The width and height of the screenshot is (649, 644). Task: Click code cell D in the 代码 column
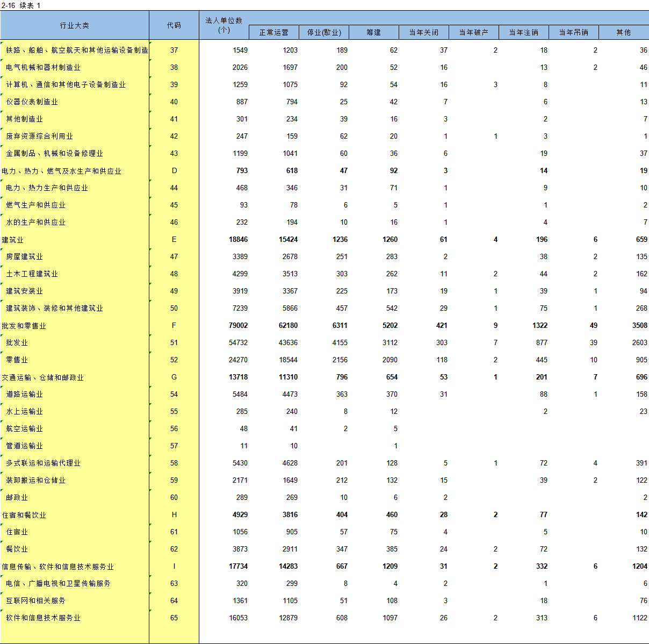(174, 170)
